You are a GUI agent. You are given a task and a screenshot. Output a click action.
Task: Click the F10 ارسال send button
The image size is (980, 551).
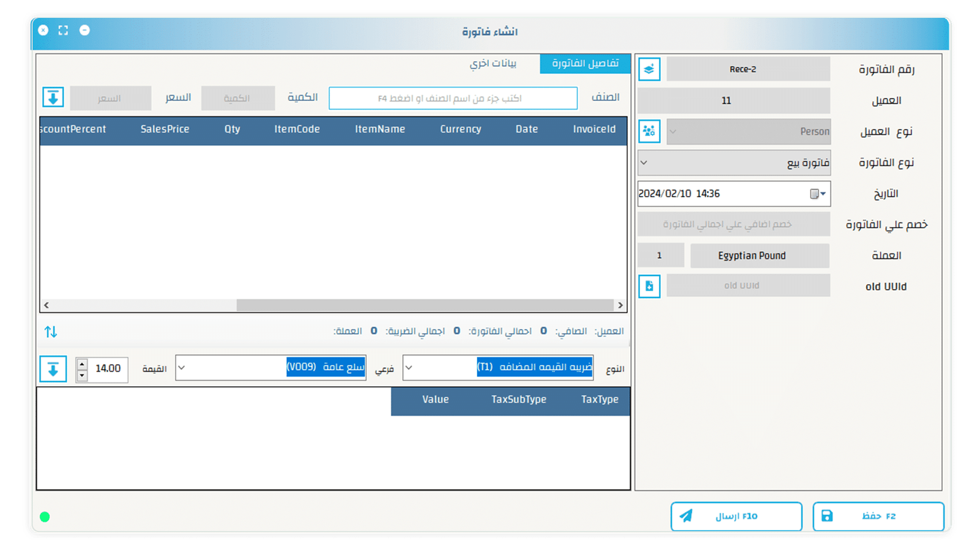(x=736, y=515)
